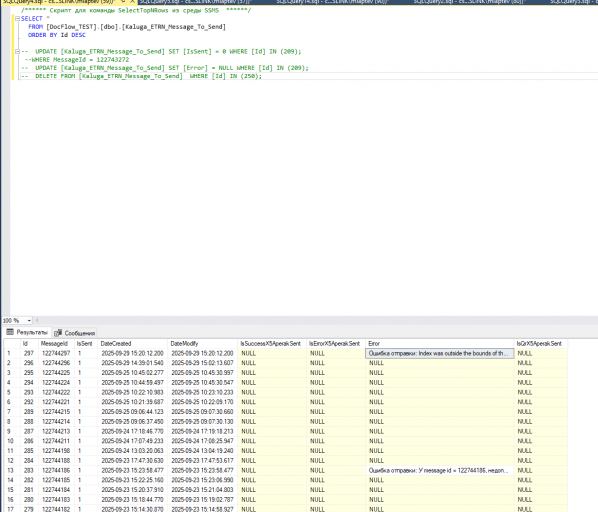Collapse the commented UPDATE outline block

pyautogui.click(x=17, y=51)
